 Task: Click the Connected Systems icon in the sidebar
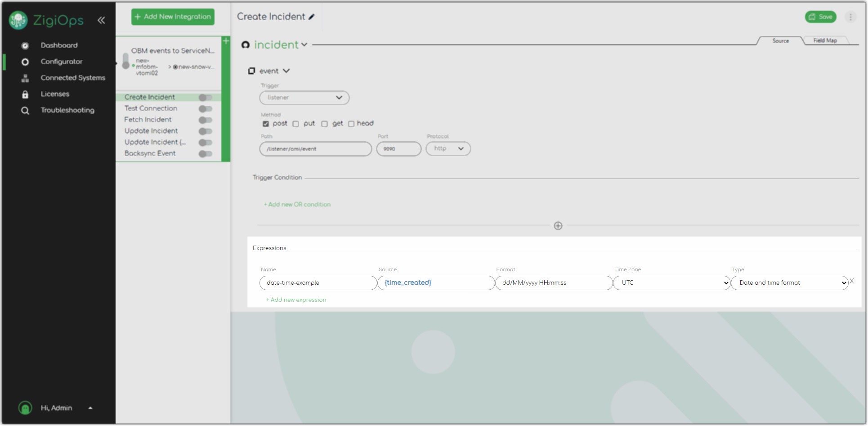(25, 78)
